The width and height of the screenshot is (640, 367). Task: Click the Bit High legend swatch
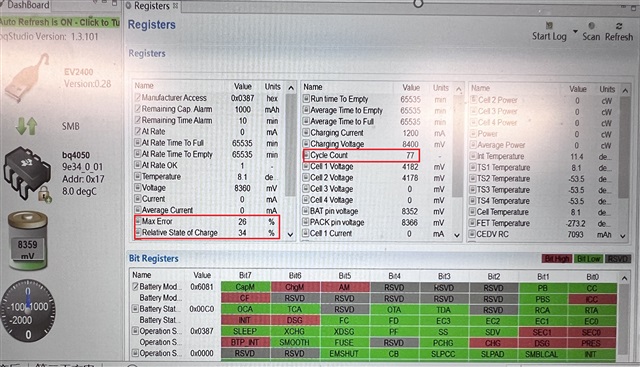(x=557, y=259)
